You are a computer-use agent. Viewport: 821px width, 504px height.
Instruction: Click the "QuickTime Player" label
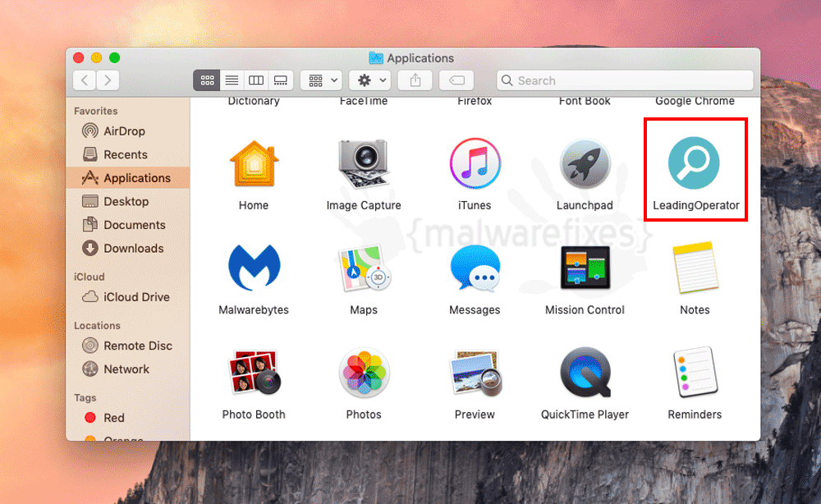pos(585,415)
